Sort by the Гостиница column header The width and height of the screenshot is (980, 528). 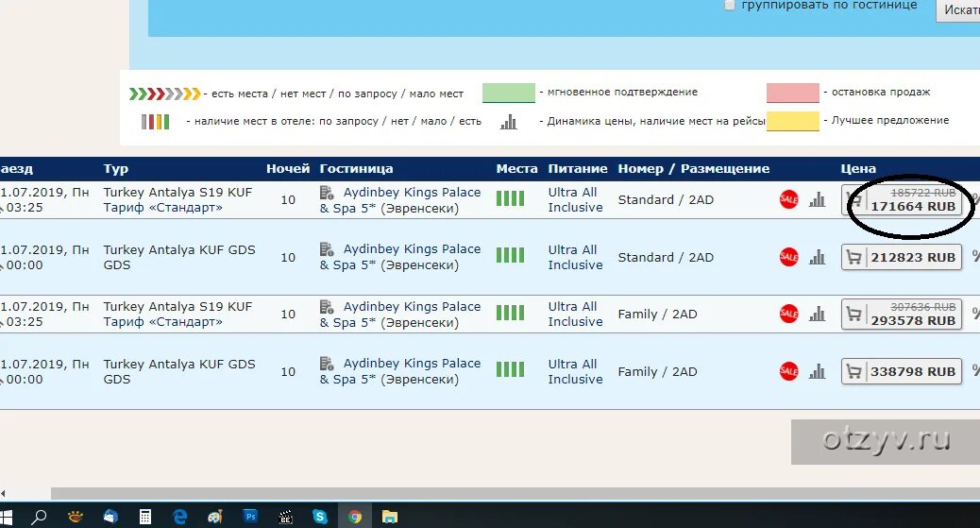[356, 168]
